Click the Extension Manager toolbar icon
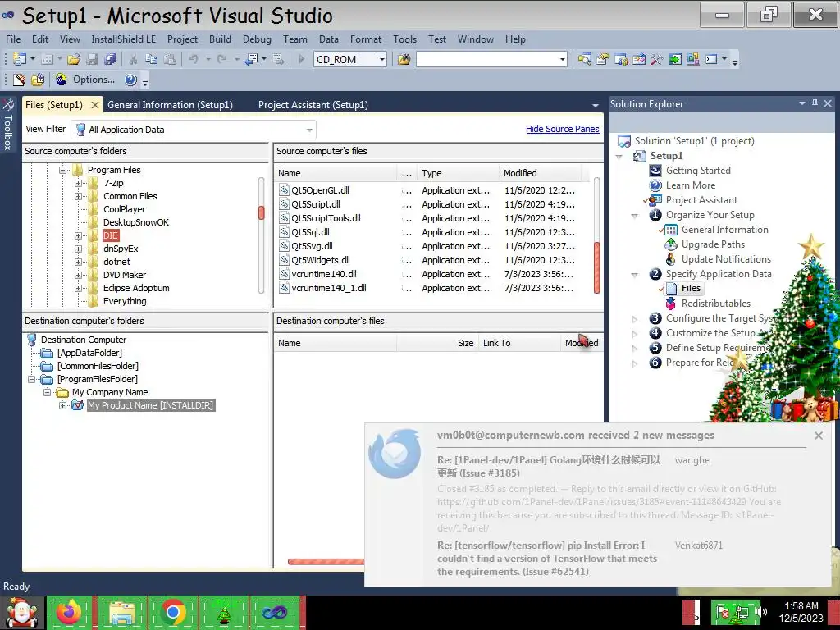 point(692,59)
